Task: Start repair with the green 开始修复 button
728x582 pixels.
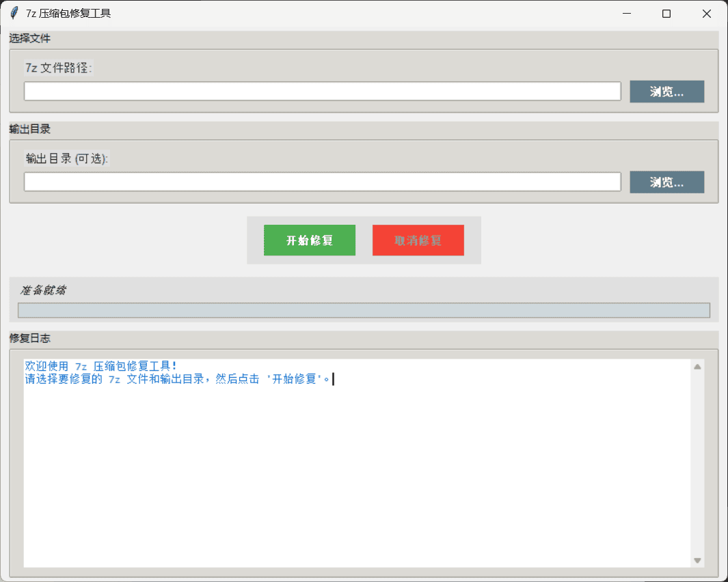Action: point(310,240)
